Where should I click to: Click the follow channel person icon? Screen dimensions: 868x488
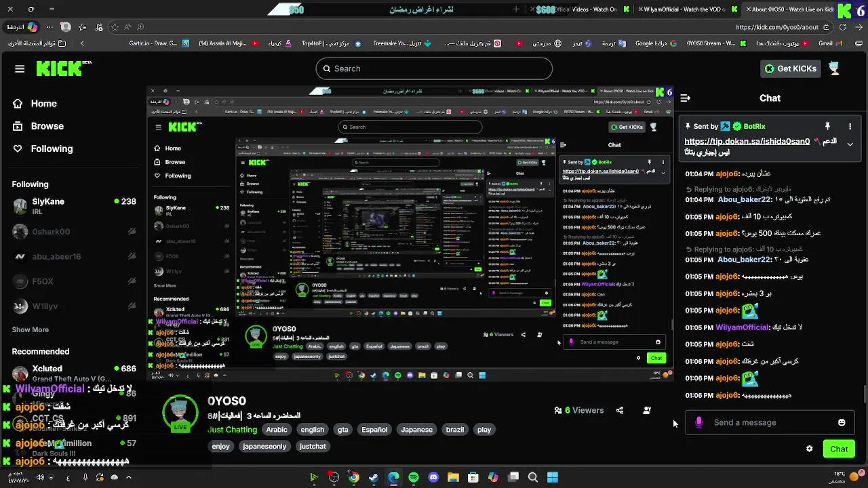[x=646, y=410]
